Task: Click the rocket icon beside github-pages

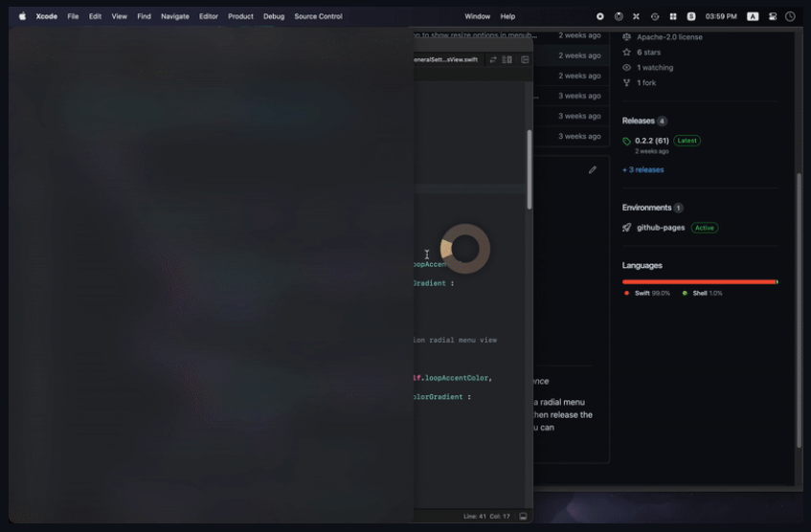Action: [x=627, y=228]
